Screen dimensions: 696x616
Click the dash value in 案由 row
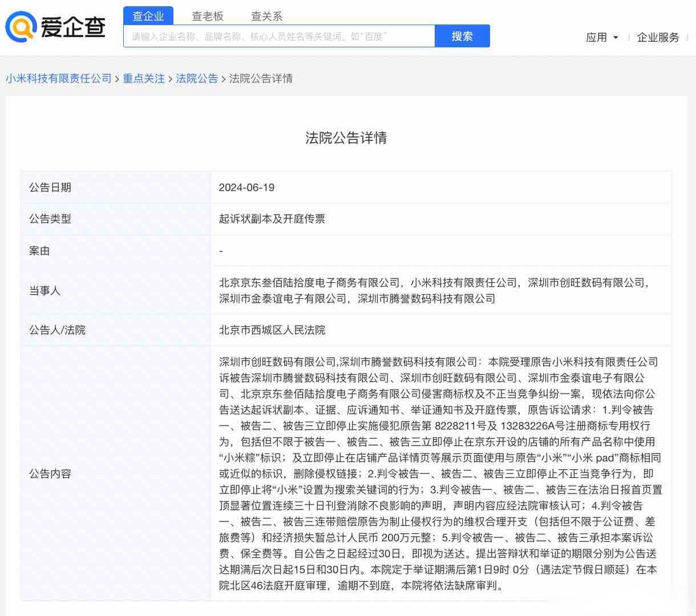click(221, 251)
